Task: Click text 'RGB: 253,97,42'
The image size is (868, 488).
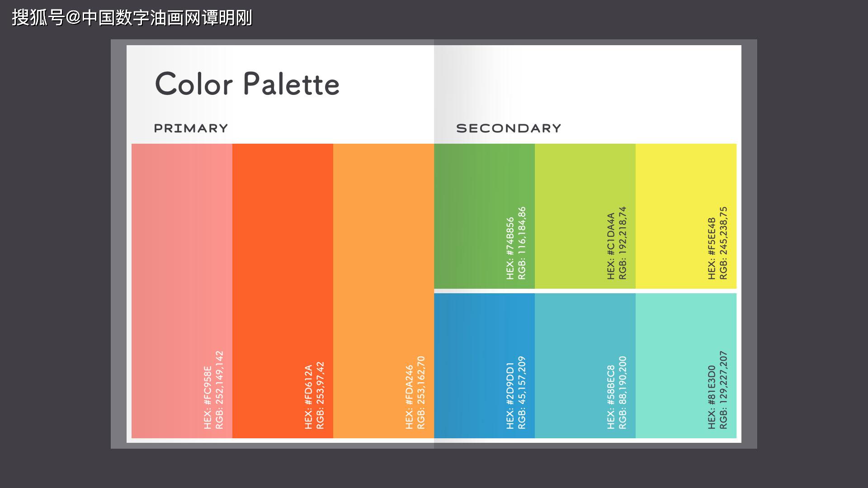Action: pyautogui.click(x=320, y=395)
